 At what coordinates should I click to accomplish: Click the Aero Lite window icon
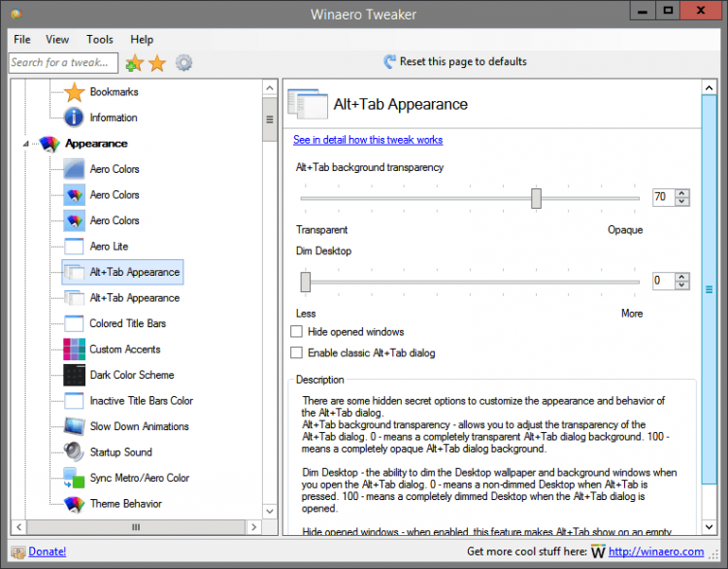click(74, 247)
